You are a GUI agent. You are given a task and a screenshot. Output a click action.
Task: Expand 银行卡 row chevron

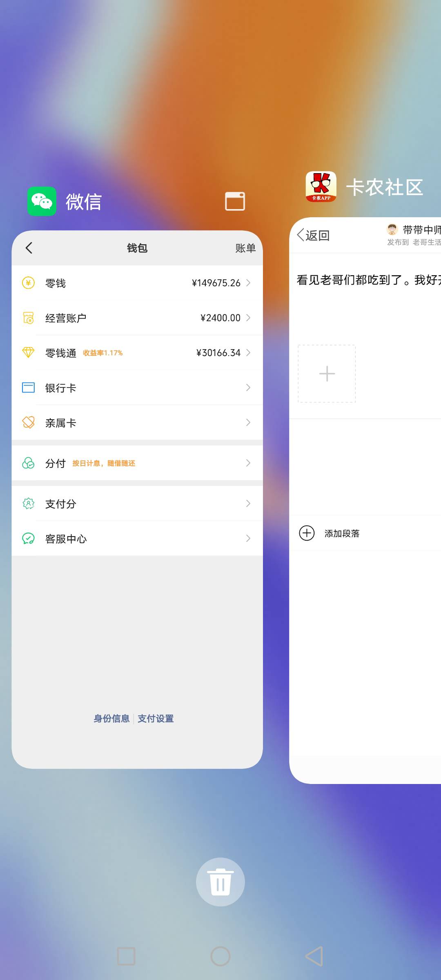tap(248, 388)
